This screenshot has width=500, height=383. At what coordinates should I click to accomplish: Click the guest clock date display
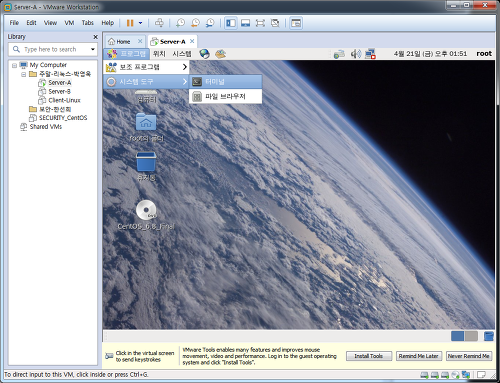430,54
